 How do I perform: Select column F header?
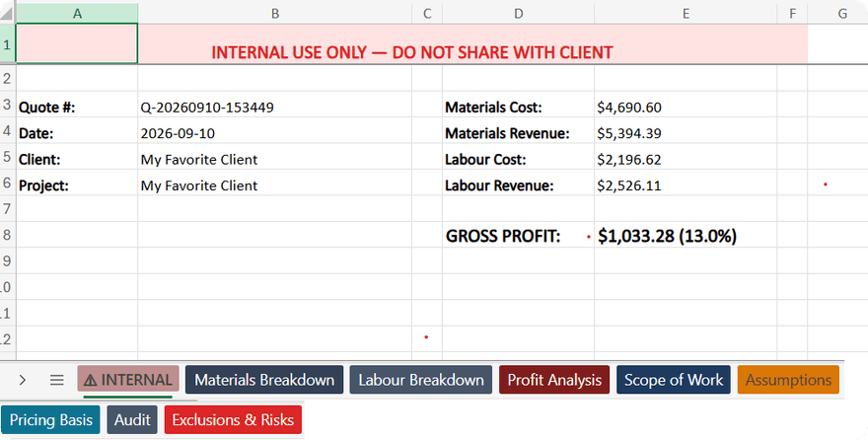point(792,13)
